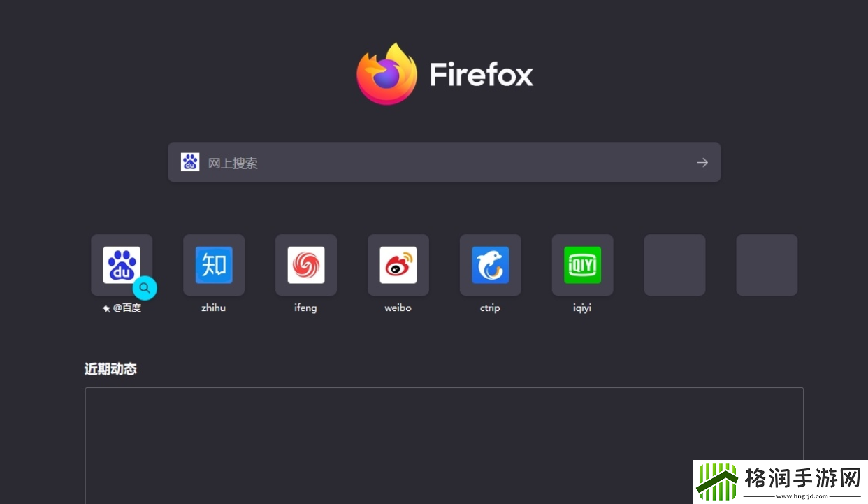This screenshot has width=868, height=504.
Task: Click the @百度 tile label
Action: 127,308
